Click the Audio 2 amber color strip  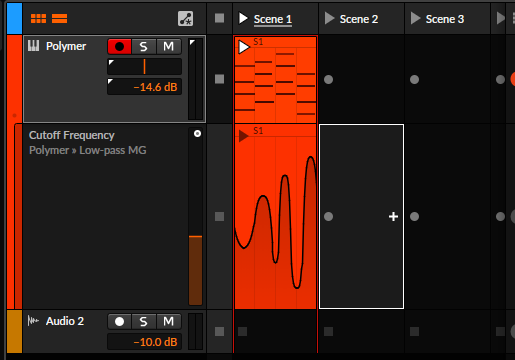(14, 331)
